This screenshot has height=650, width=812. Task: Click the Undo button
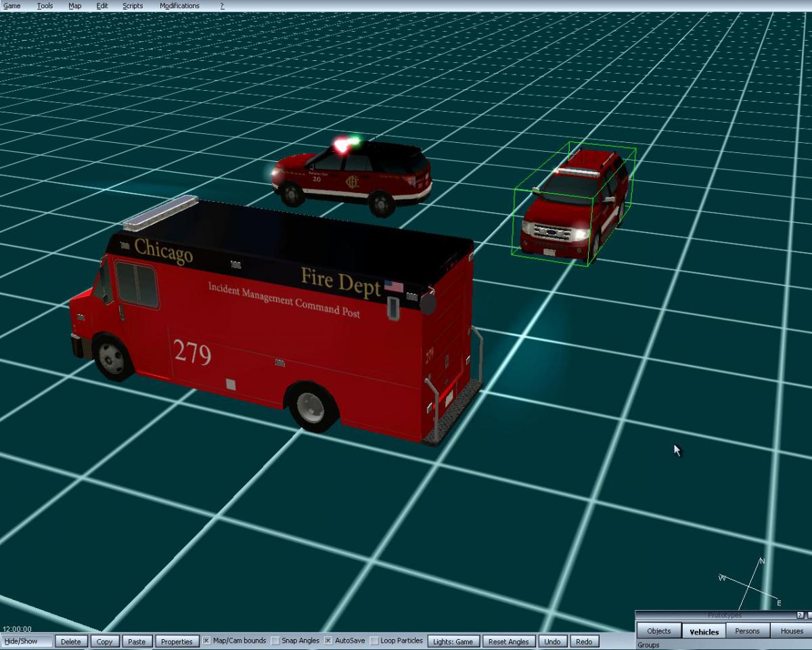tap(553, 641)
